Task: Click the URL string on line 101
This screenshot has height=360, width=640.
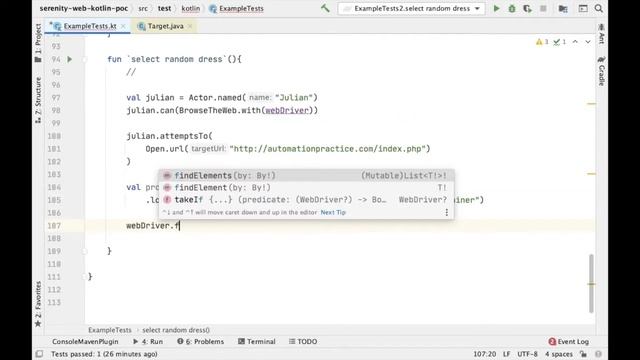Action: (327, 149)
